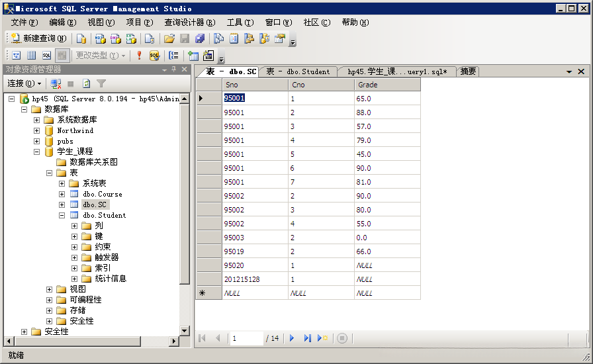Expand the 视图 folder
The height and width of the screenshot is (364, 593).
[x=49, y=289]
